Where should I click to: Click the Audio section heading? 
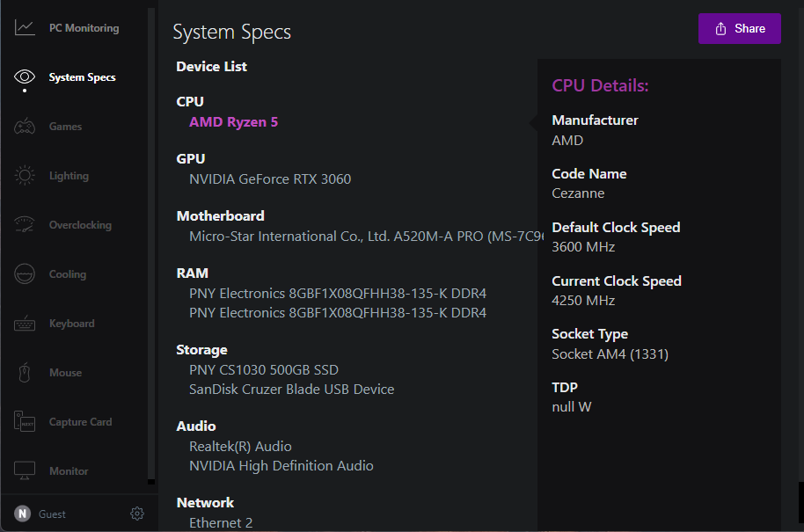[196, 426]
